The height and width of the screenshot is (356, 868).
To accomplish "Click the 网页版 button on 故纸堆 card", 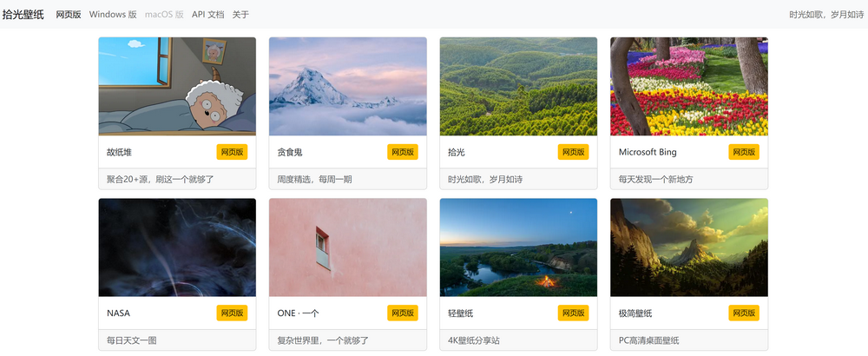I will (x=232, y=152).
